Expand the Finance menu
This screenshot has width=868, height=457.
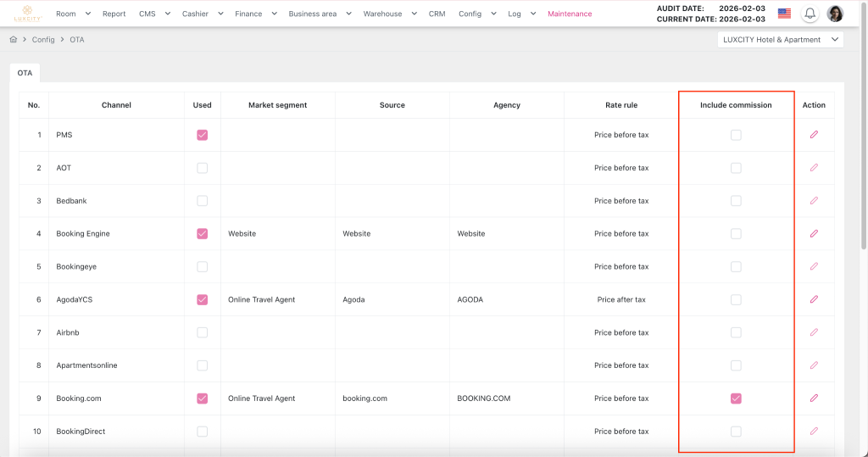point(254,14)
